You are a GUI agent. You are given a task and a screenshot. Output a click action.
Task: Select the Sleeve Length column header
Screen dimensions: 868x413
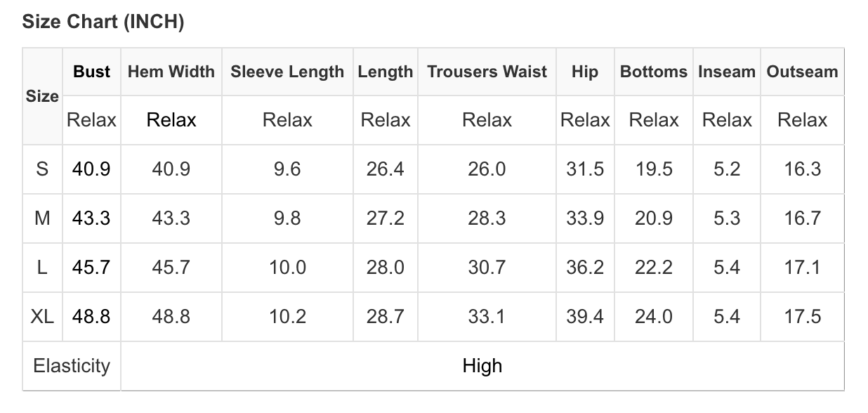(x=287, y=72)
